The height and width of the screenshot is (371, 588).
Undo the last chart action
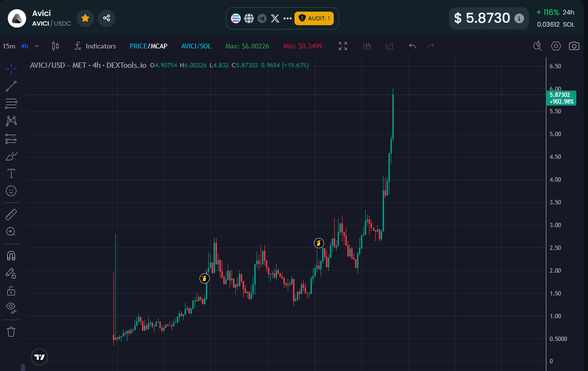413,46
